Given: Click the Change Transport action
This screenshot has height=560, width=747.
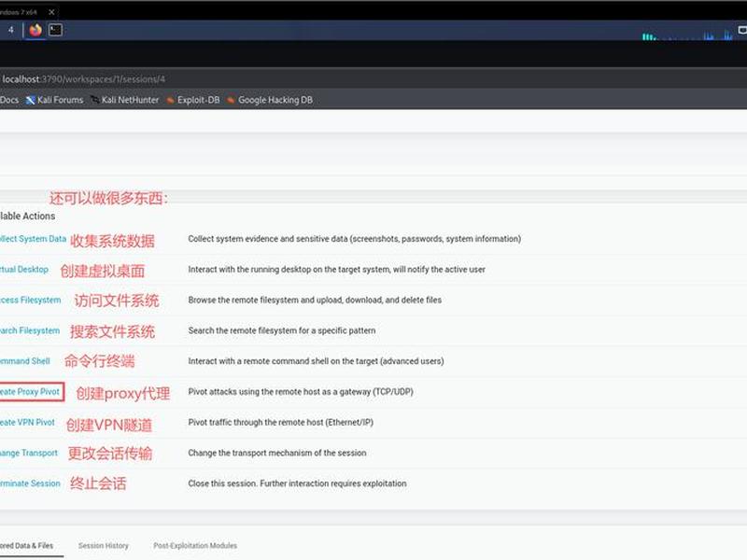Looking at the screenshot, I should [x=29, y=453].
